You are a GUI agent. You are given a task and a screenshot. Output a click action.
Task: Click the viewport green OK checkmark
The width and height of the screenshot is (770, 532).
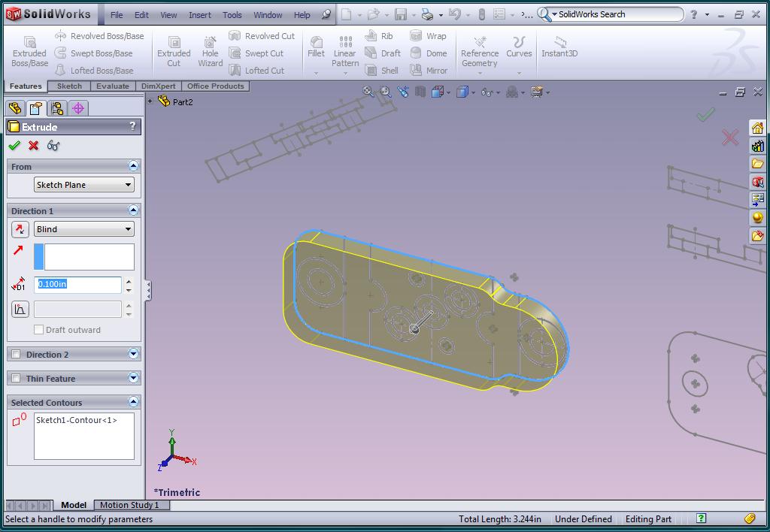[705, 115]
